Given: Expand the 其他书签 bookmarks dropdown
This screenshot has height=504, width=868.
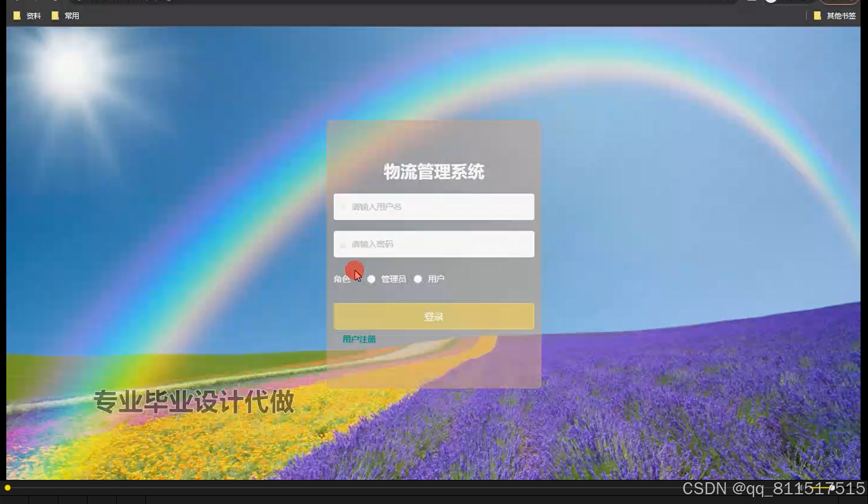Looking at the screenshot, I should [x=839, y=15].
